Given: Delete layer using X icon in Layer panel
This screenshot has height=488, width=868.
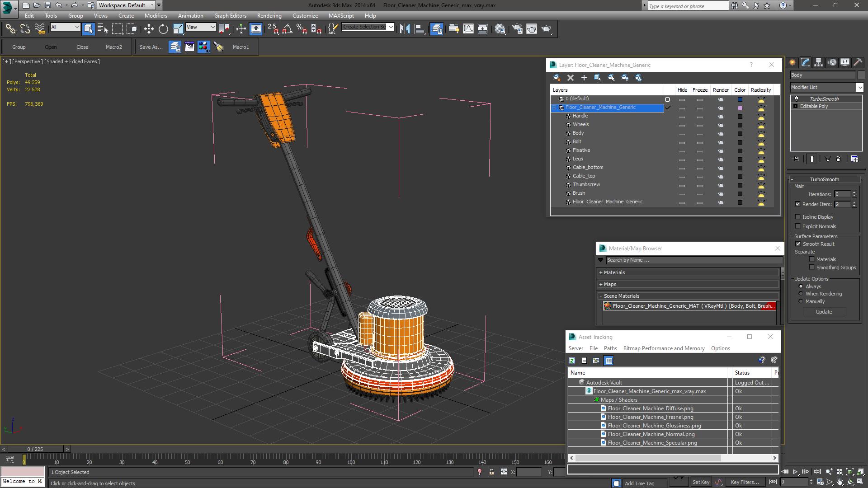Looking at the screenshot, I should pos(571,78).
